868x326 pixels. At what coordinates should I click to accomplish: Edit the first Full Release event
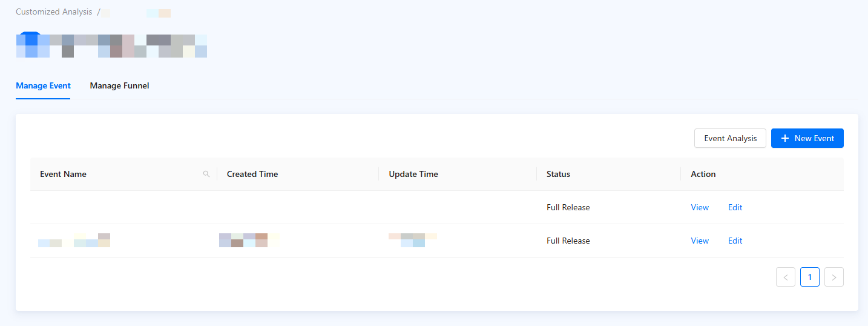735,207
